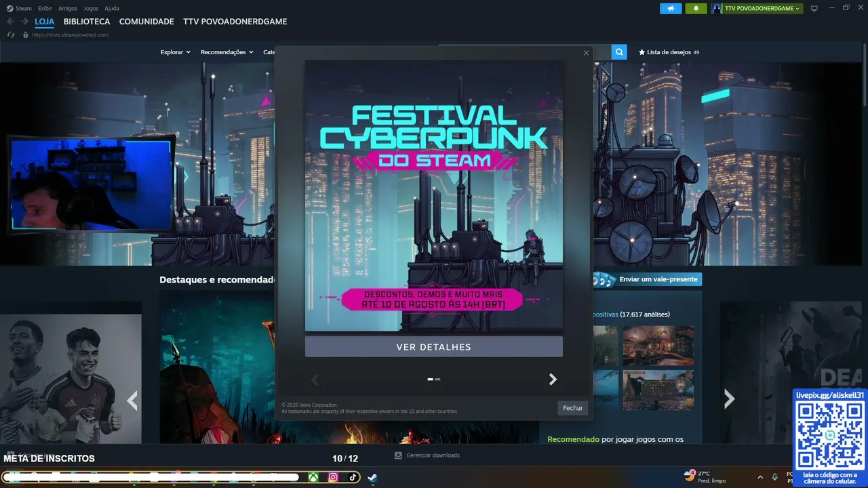This screenshot has height=488, width=868.
Task: Switch to the COMUNIDADE tab
Action: coord(146,22)
